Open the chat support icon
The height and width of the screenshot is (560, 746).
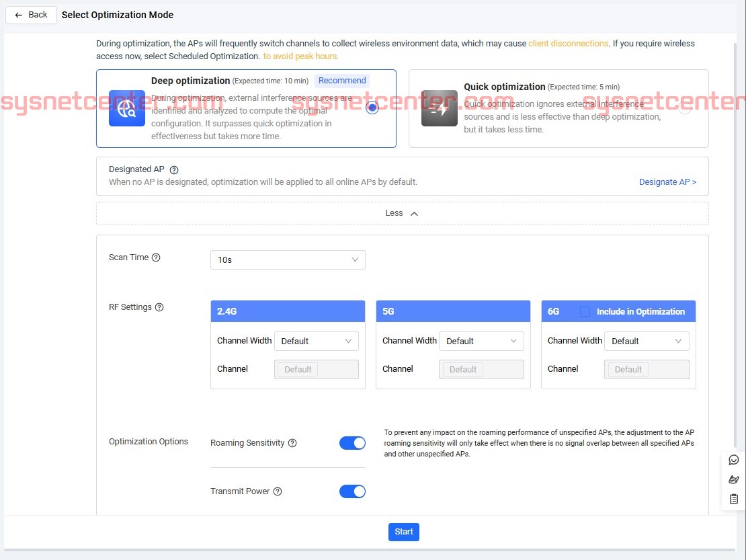point(734,460)
